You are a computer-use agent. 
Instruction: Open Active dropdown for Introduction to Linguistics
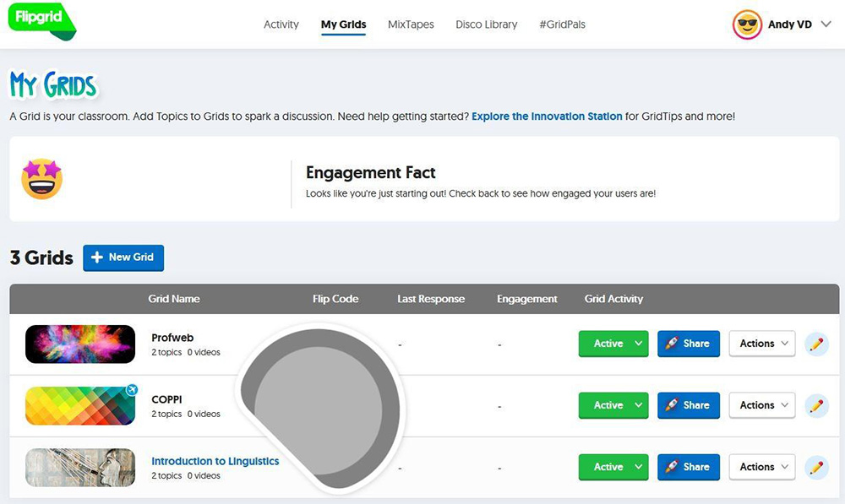[613, 467]
